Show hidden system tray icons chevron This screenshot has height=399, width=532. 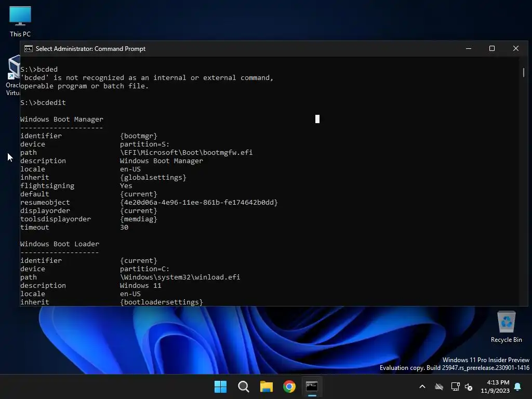coord(422,387)
